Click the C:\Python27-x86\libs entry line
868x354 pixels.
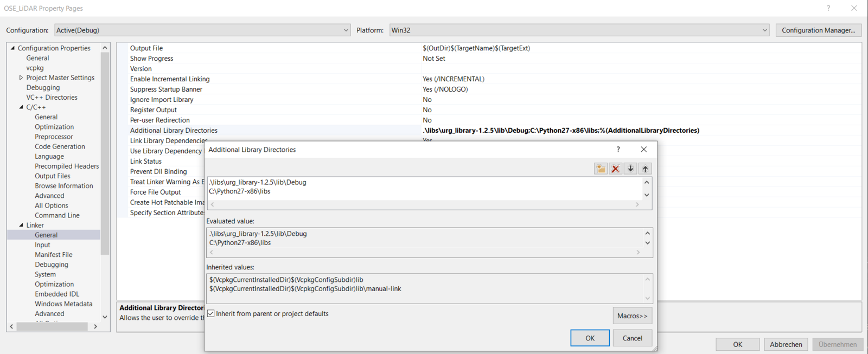240,191
